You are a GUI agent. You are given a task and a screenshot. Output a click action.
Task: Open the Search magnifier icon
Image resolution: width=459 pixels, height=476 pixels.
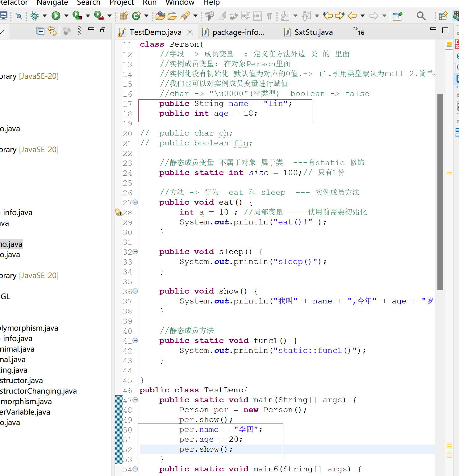point(421,16)
